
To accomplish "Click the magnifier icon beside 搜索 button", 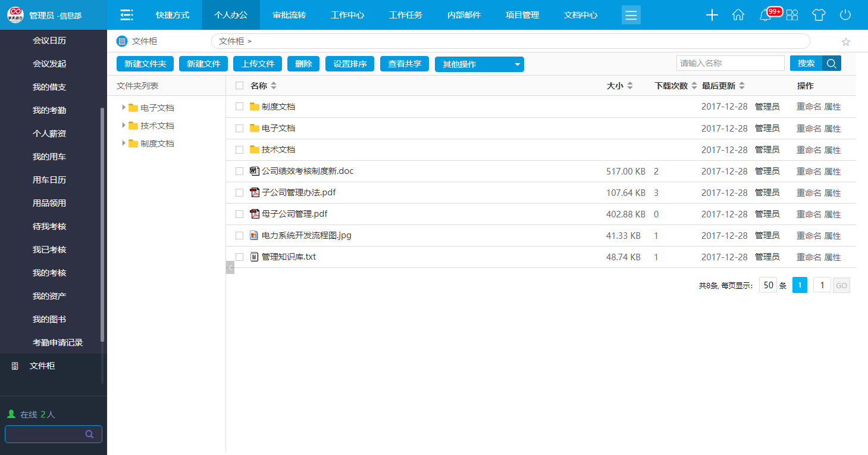I will pos(832,64).
